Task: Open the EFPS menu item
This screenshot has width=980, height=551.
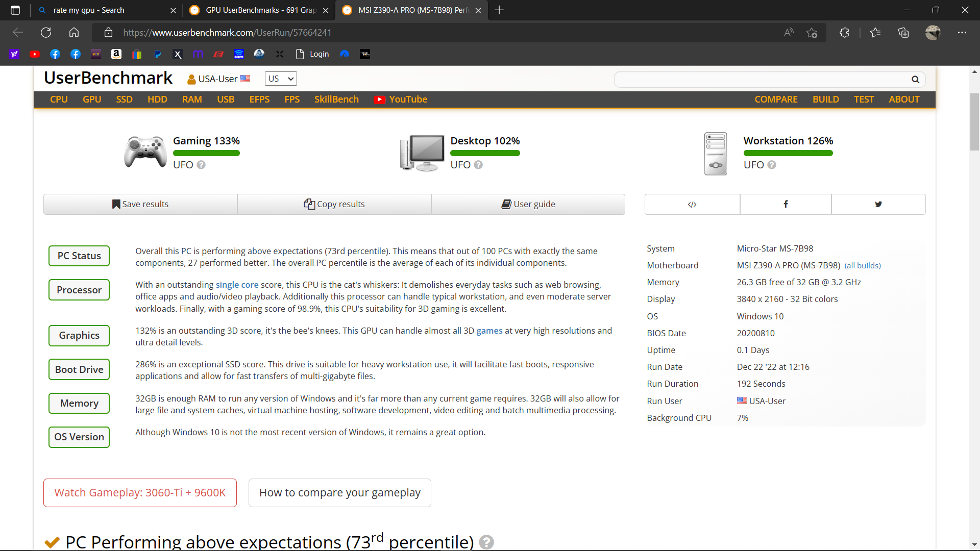Action: pos(259,99)
